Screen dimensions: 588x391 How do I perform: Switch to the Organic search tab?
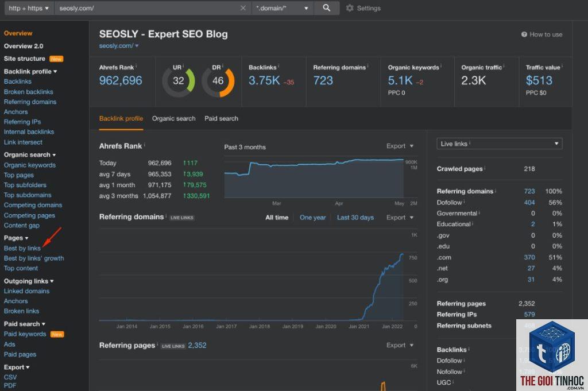pos(173,118)
